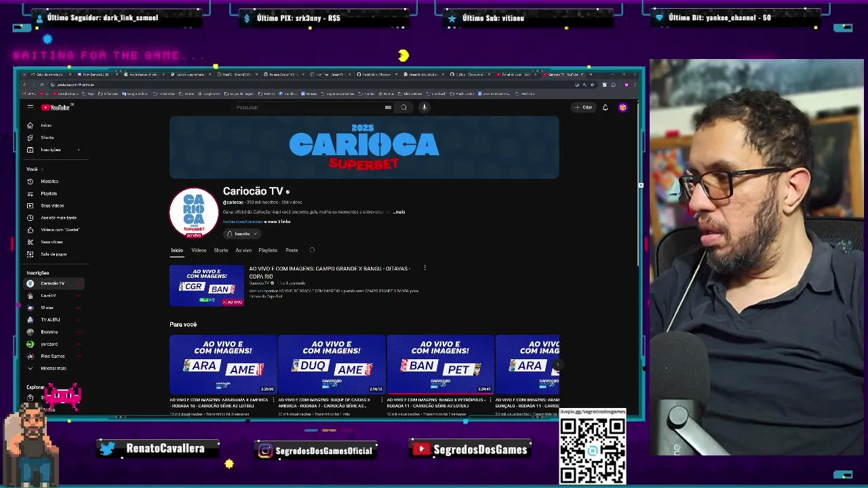Open the DUQ x AME video thumbnail
Image resolution: width=868 pixels, height=488 pixels.
pyautogui.click(x=332, y=364)
